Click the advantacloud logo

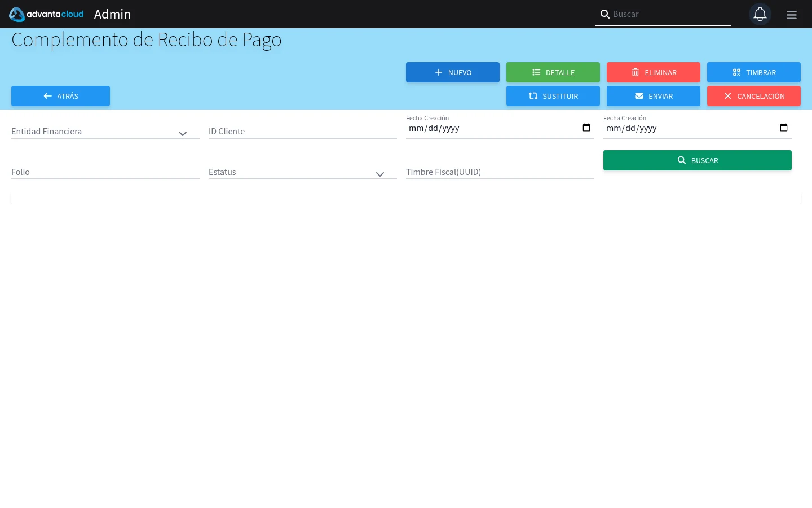click(46, 14)
